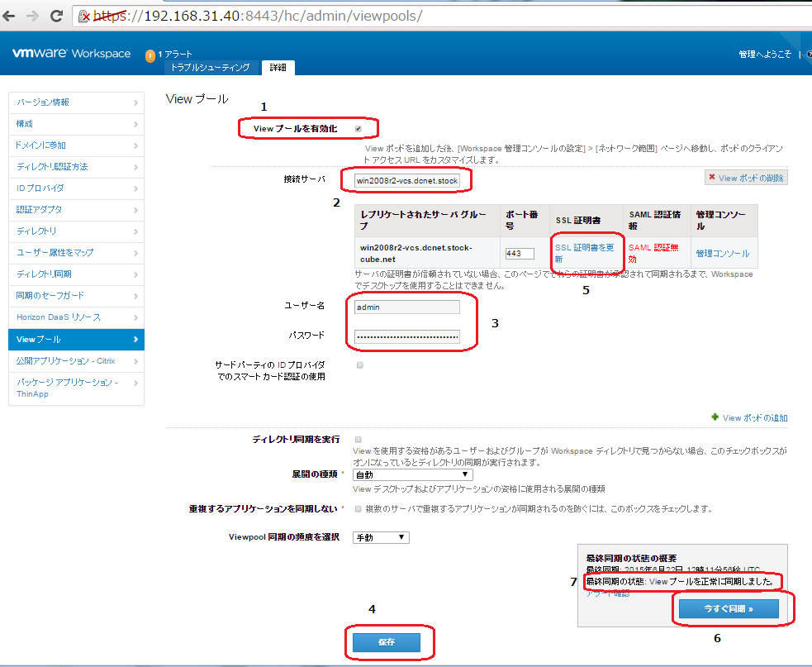Click the ユーザー名 input field
Viewport: 812px width, 667px height.
pyautogui.click(x=406, y=307)
